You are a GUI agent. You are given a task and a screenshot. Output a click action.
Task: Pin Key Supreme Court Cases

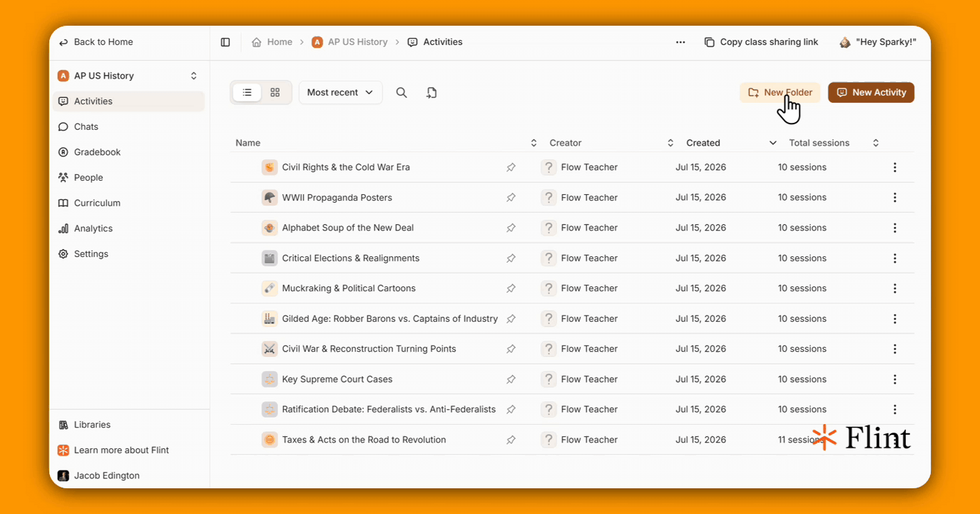click(x=511, y=380)
